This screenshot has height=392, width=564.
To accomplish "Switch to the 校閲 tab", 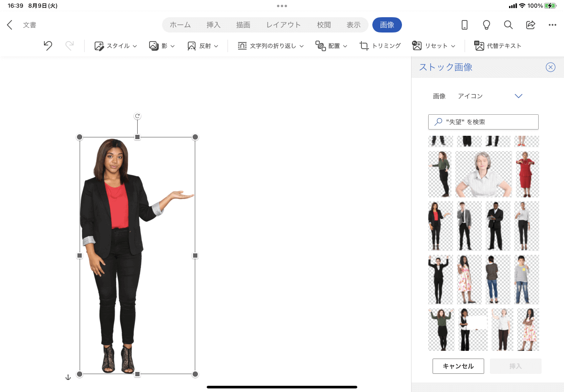I will coord(324,25).
